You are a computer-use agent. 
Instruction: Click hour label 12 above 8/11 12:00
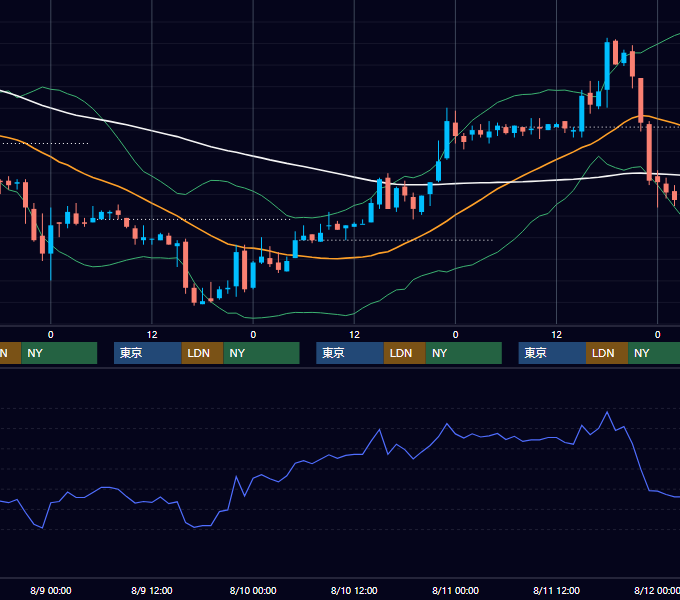[x=556, y=335]
